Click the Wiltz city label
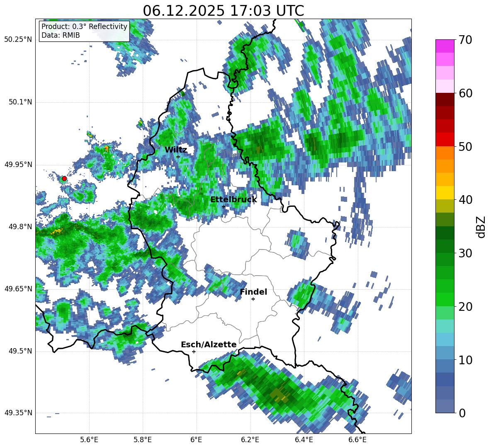491x448 pixels. [x=176, y=150]
